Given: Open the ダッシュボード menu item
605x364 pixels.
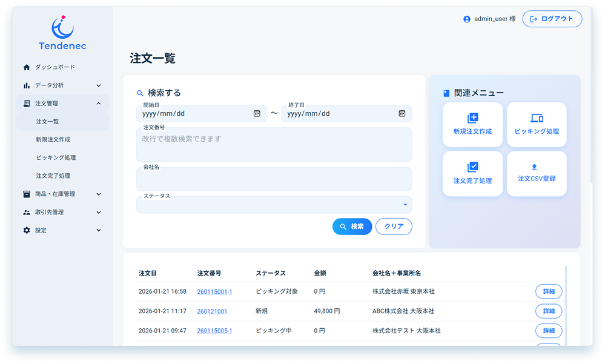Looking at the screenshot, I should click(55, 67).
